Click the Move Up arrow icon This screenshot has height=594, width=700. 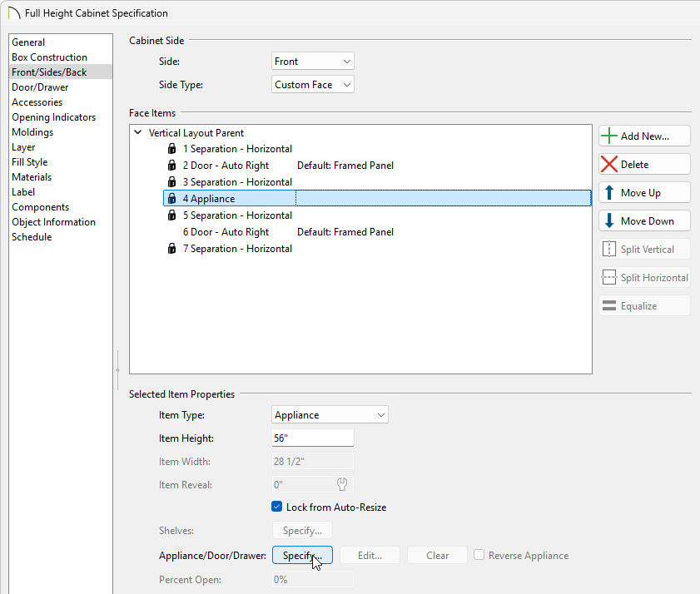click(609, 193)
